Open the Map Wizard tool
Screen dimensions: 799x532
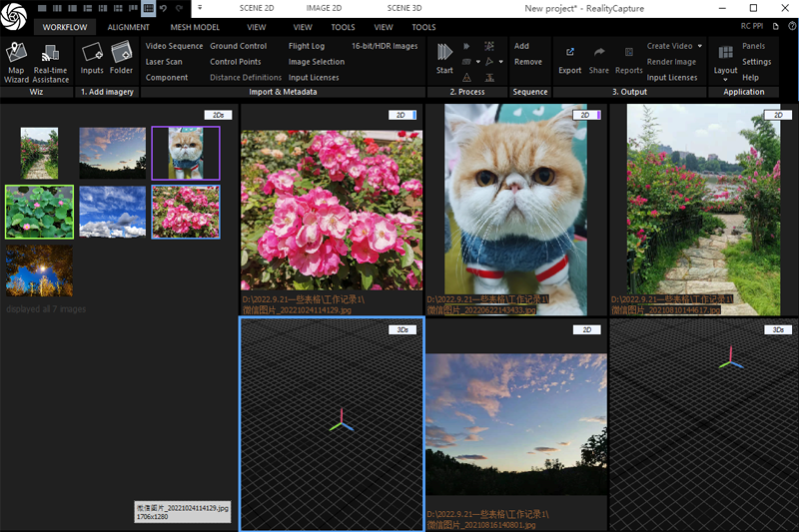(x=16, y=62)
